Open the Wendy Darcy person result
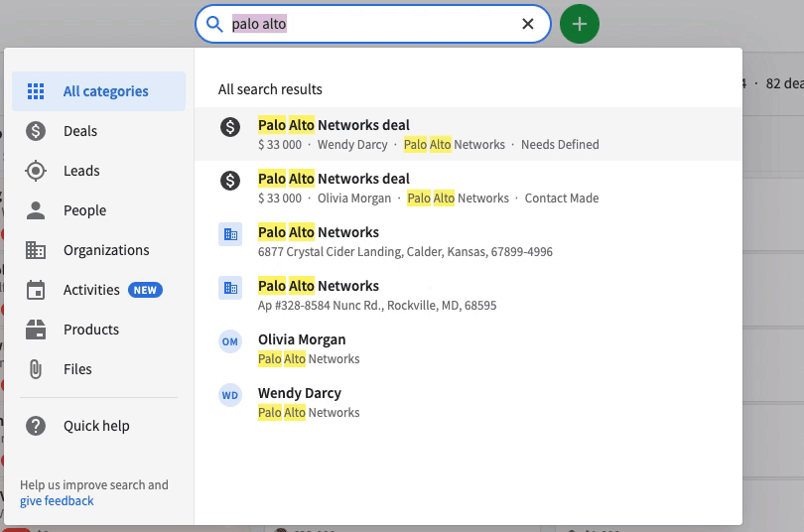Screen dimensions: 804x532 point(469,402)
